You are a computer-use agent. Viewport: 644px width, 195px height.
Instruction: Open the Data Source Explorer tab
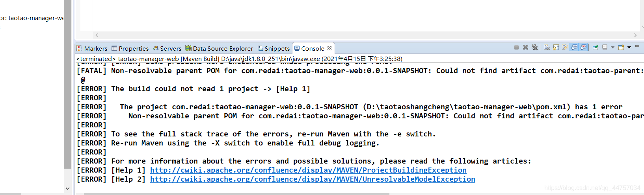[219, 48]
